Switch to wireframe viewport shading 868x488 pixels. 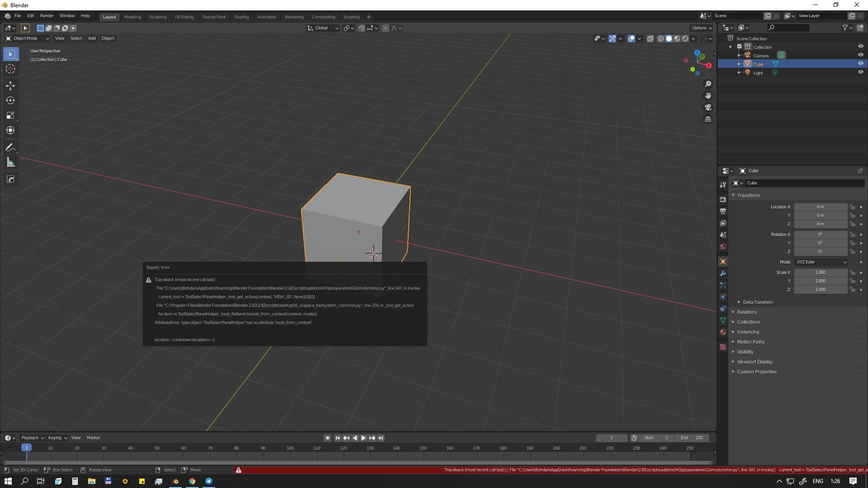[660, 39]
